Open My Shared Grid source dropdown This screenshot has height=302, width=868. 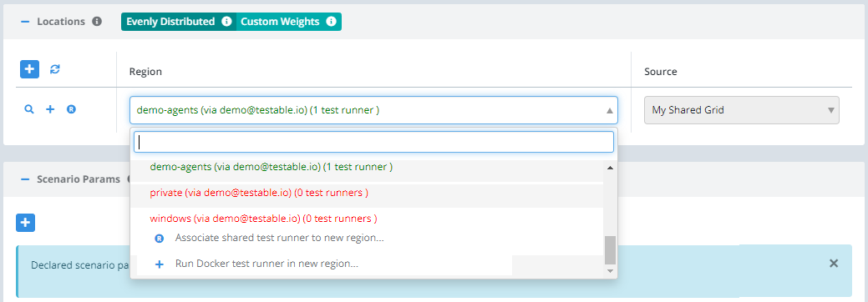(742, 110)
